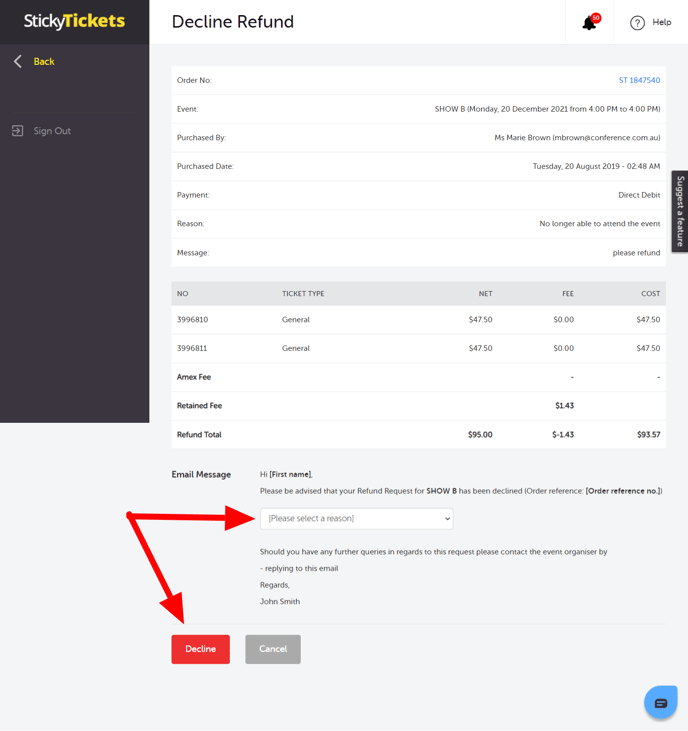
Task: Open order number ST 1847540 link
Action: click(639, 80)
